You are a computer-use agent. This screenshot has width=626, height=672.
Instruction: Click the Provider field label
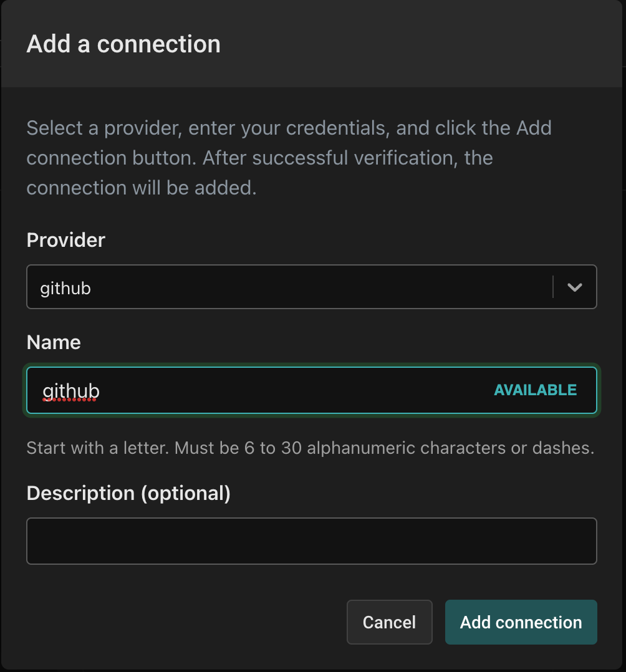coord(66,240)
